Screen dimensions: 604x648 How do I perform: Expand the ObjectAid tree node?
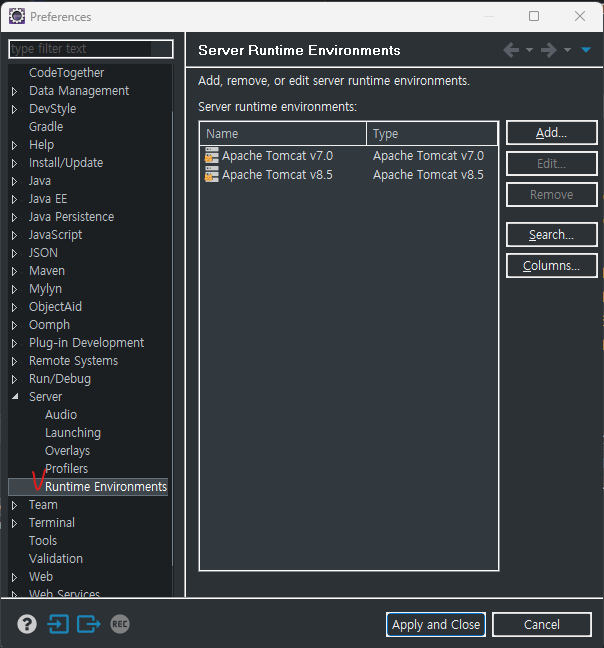point(14,307)
